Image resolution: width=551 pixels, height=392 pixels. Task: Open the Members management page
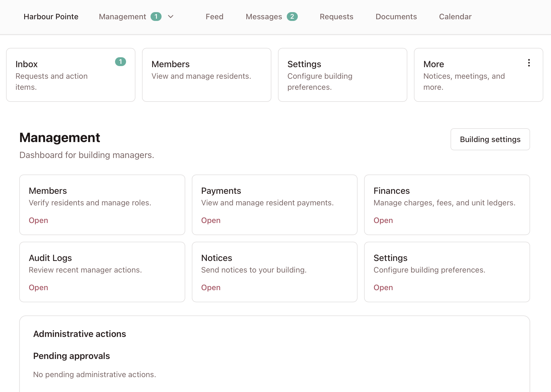(x=38, y=220)
